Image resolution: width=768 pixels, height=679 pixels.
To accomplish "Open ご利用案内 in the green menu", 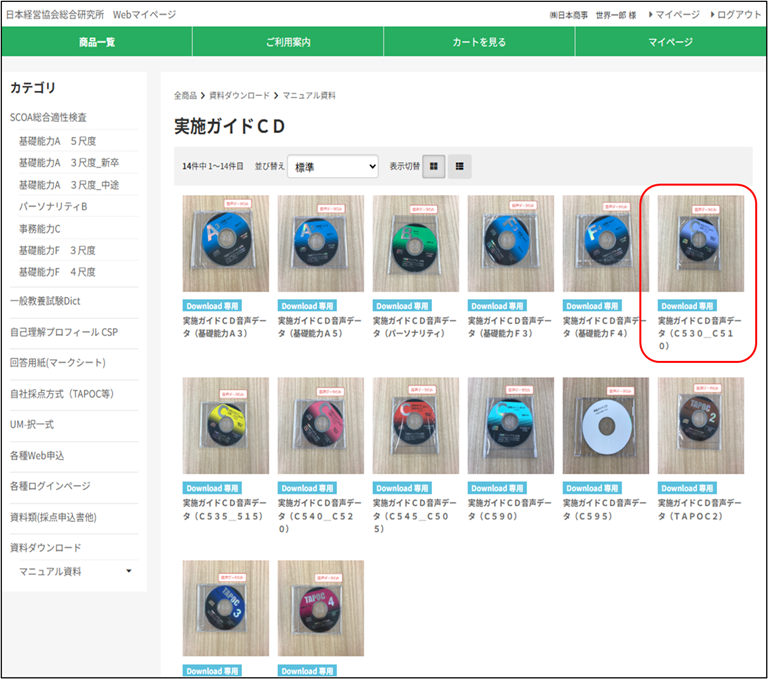I will tap(288, 42).
